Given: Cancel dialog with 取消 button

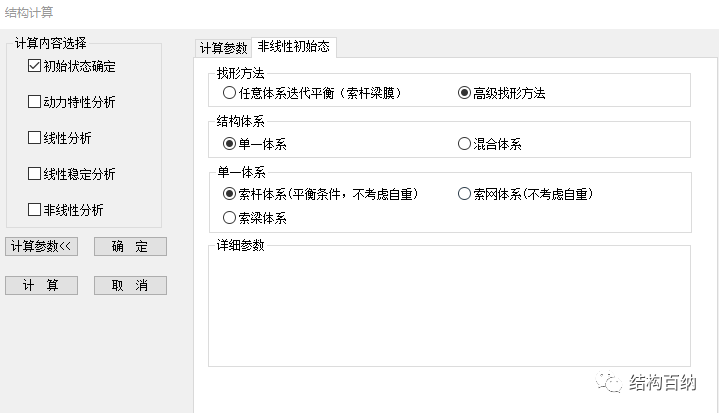Looking at the screenshot, I should tap(130, 286).
